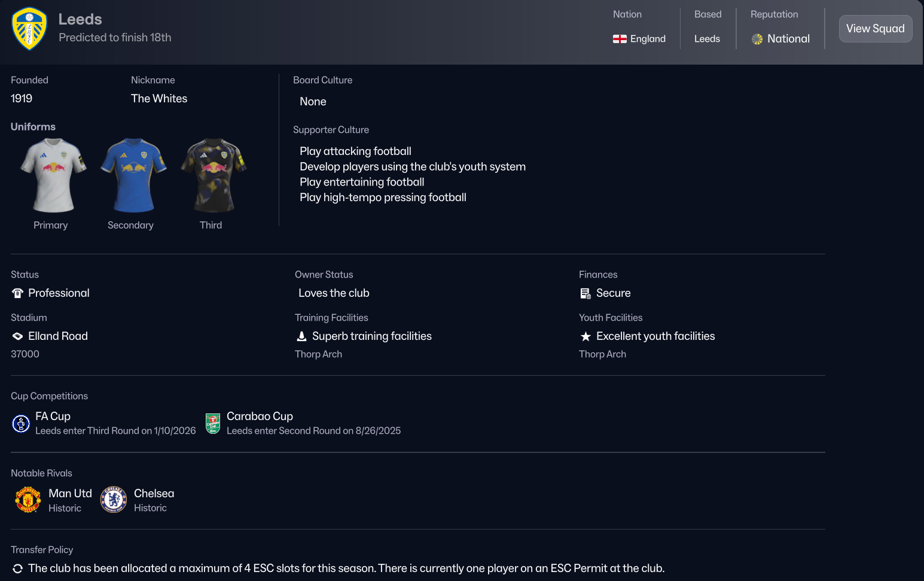The width and height of the screenshot is (924, 581).
Task: Select the Secondary blue uniform shirt
Action: [x=133, y=175]
